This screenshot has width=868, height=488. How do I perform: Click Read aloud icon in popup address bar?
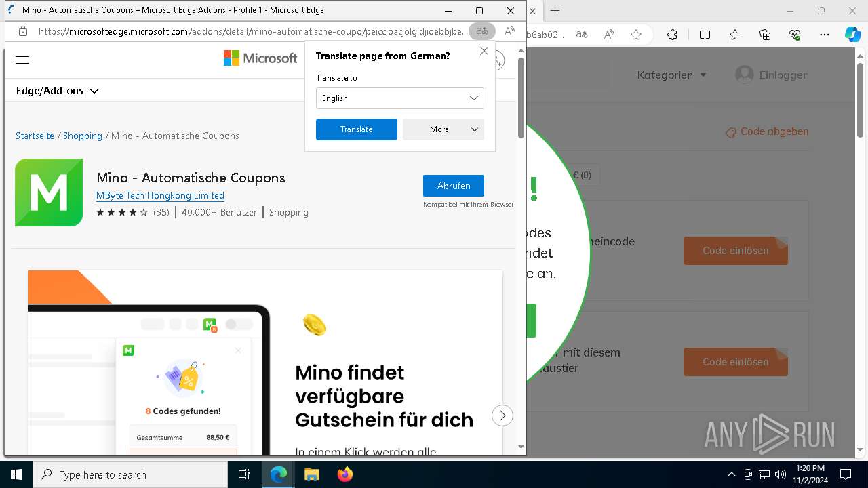tap(510, 31)
